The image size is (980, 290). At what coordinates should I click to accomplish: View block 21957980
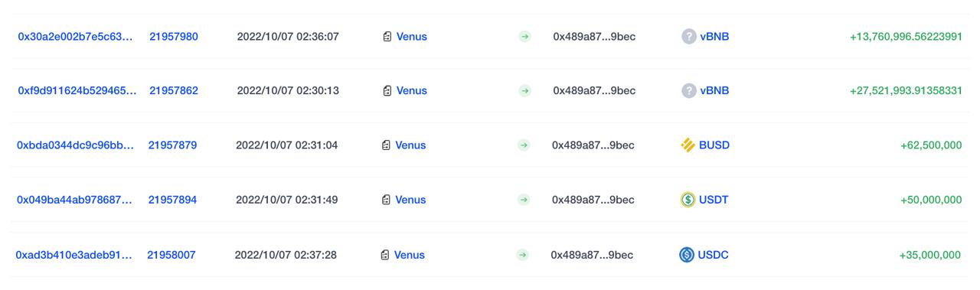click(x=174, y=37)
